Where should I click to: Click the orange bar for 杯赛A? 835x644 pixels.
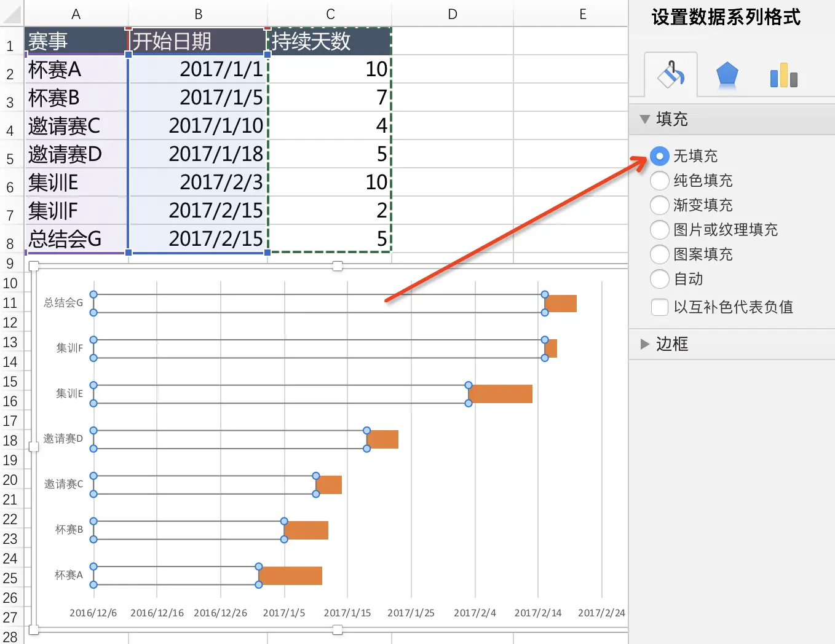290,576
